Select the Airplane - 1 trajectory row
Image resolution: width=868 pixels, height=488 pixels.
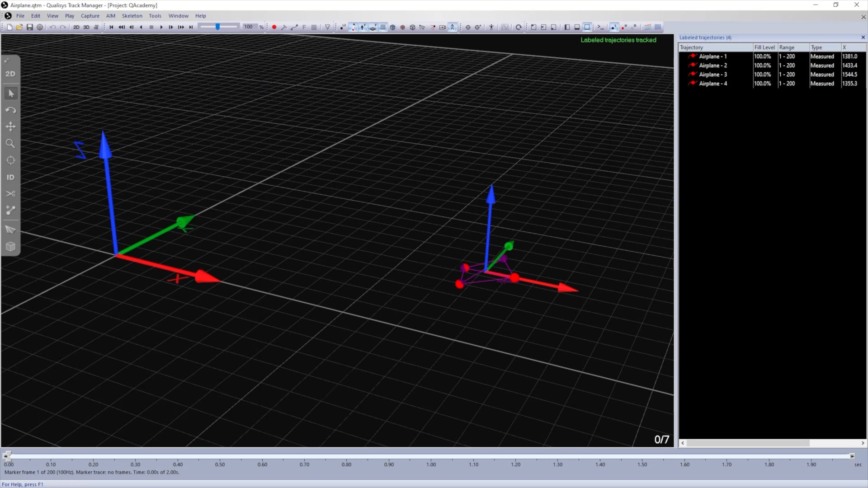[773, 56]
